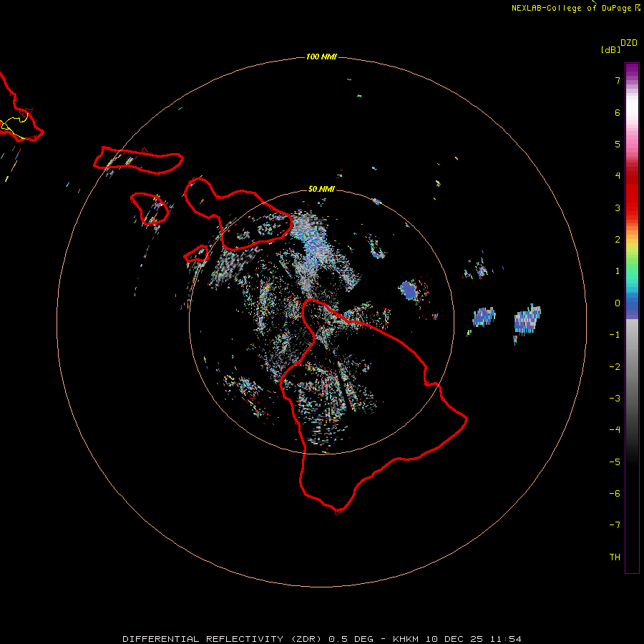The image size is (644, 644).
Task: Click the 3 value on color scale
Action: click(x=618, y=208)
